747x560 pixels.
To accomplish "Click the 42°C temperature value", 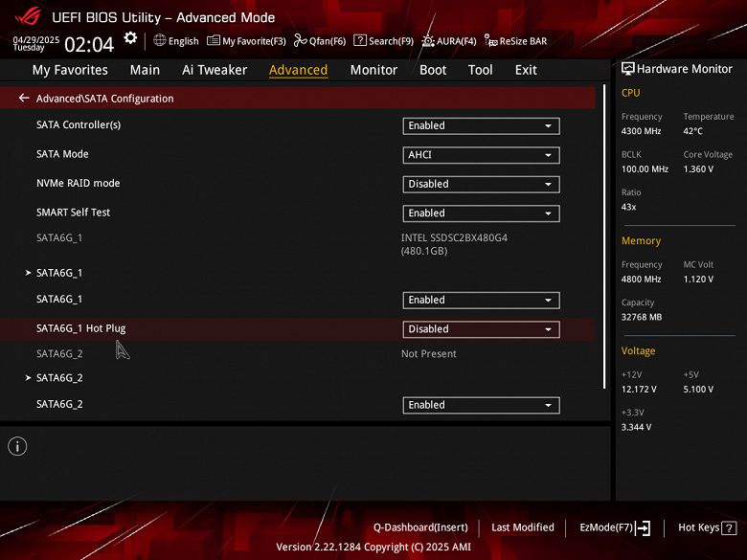I will 692,131.
